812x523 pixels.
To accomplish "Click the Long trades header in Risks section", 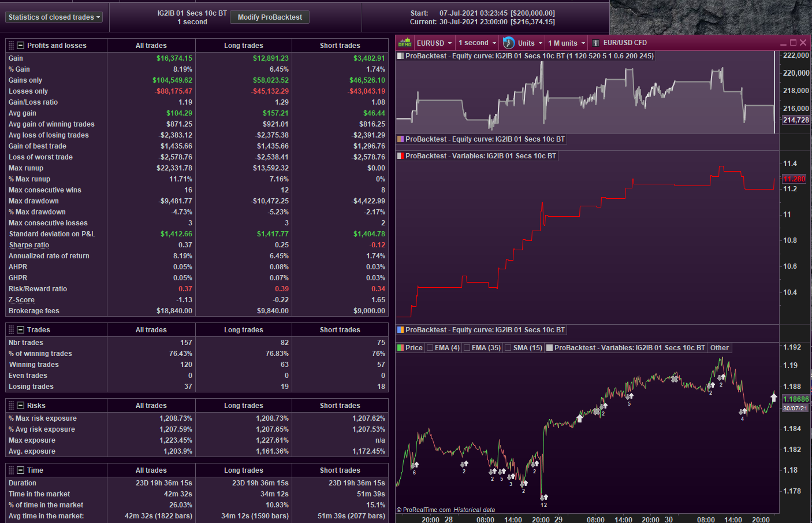I will pyautogui.click(x=244, y=406).
